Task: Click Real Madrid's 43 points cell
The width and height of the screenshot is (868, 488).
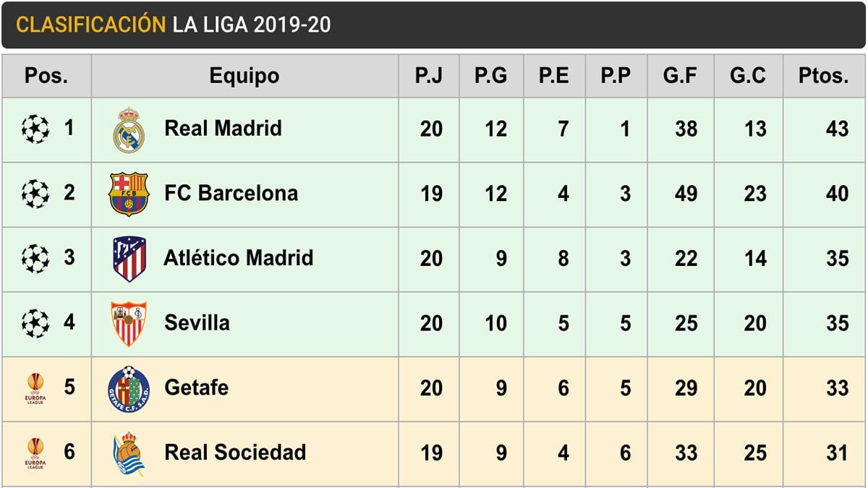Action: pos(836,129)
